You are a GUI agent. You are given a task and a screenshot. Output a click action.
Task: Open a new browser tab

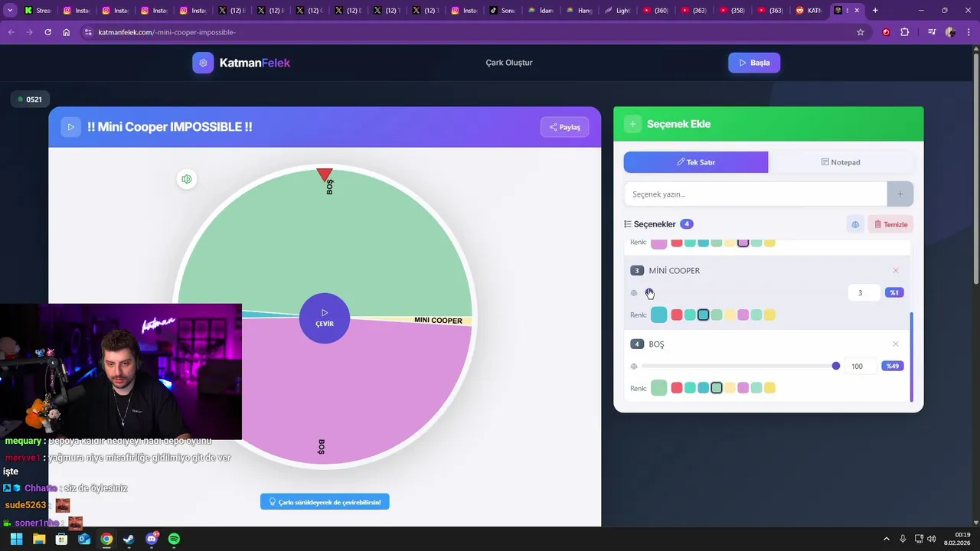click(875, 11)
